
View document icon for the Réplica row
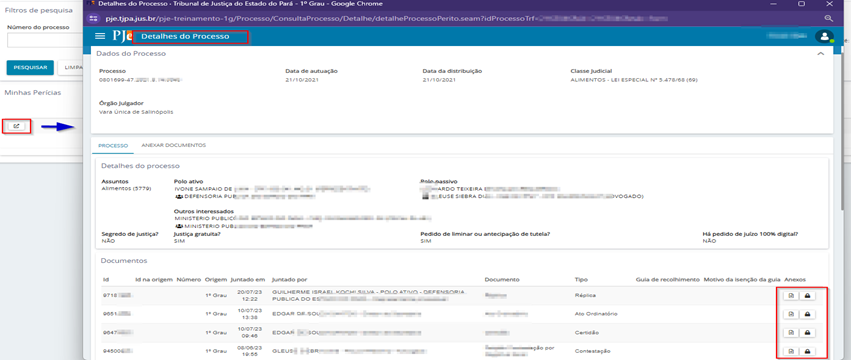791,295
